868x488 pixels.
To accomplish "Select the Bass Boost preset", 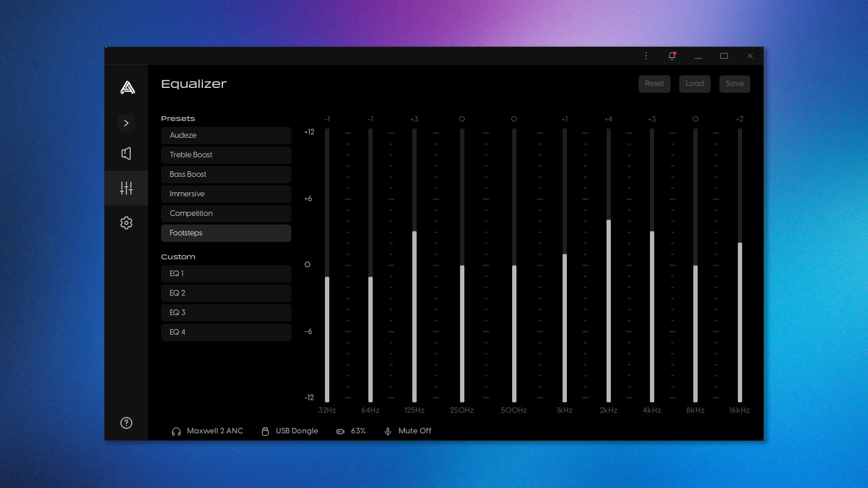I will pyautogui.click(x=226, y=175).
